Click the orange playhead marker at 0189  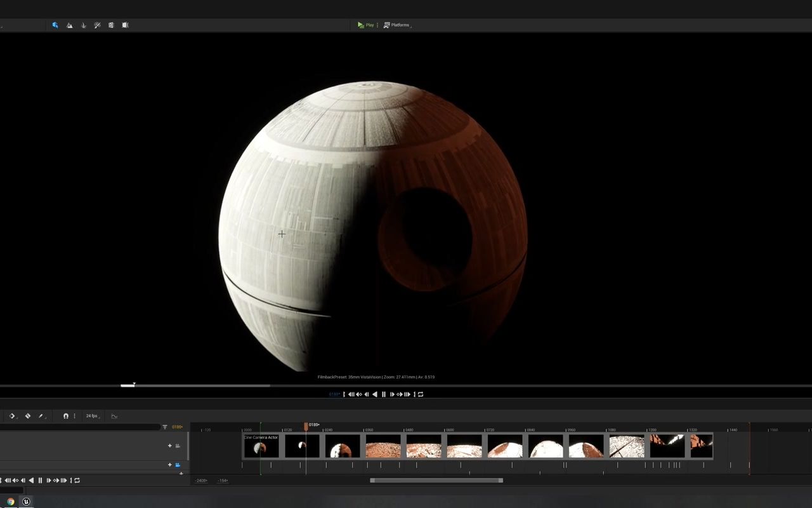click(x=306, y=427)
